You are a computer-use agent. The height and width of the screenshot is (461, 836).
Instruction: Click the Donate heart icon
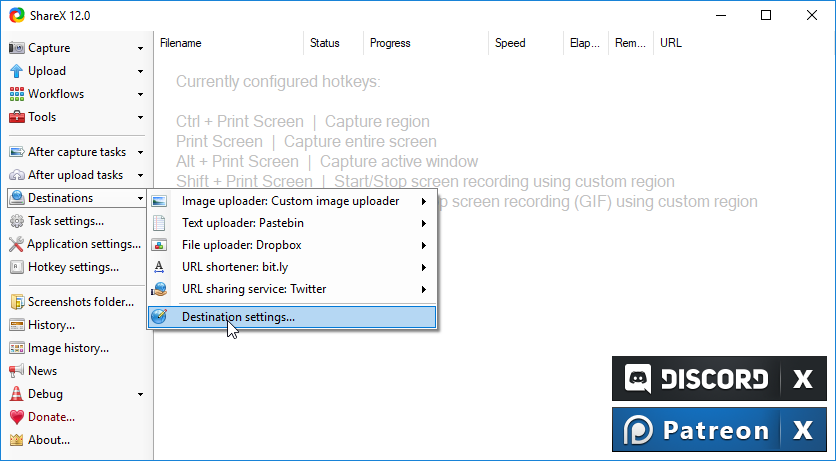click(17, 417)
